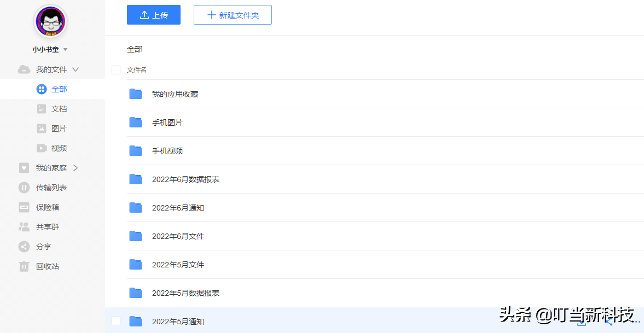644x333 pixels.
Task: Create a folder via 新建文件夹
Action: tap(233, 15)
